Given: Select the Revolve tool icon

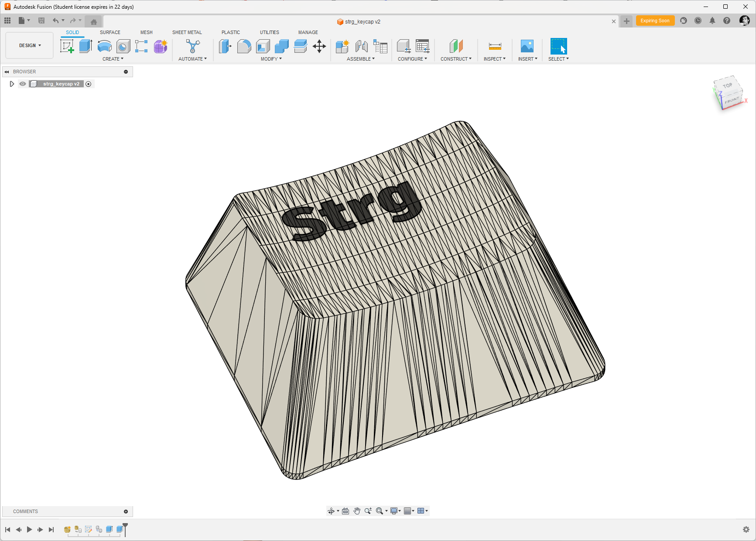Looking at the screenshot, I should click(104, 46).
